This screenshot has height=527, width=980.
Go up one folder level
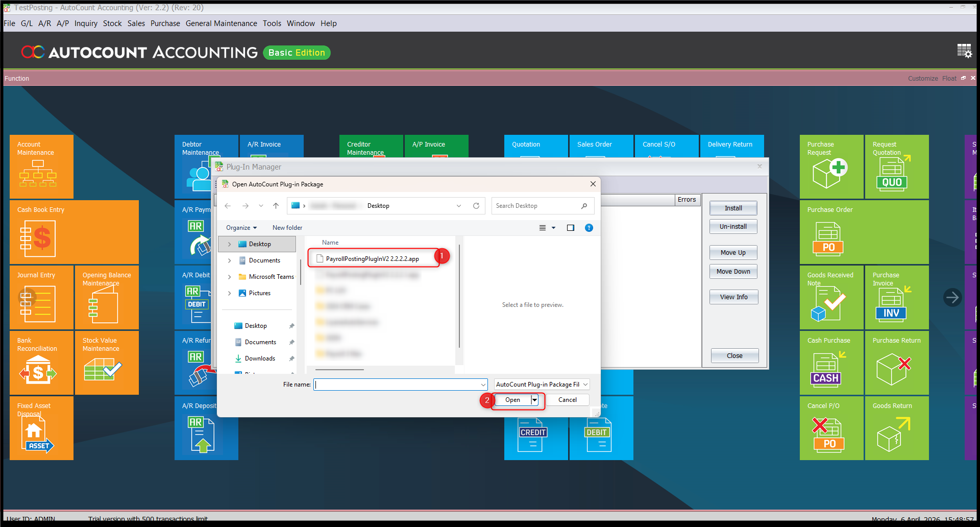(276, 206)
